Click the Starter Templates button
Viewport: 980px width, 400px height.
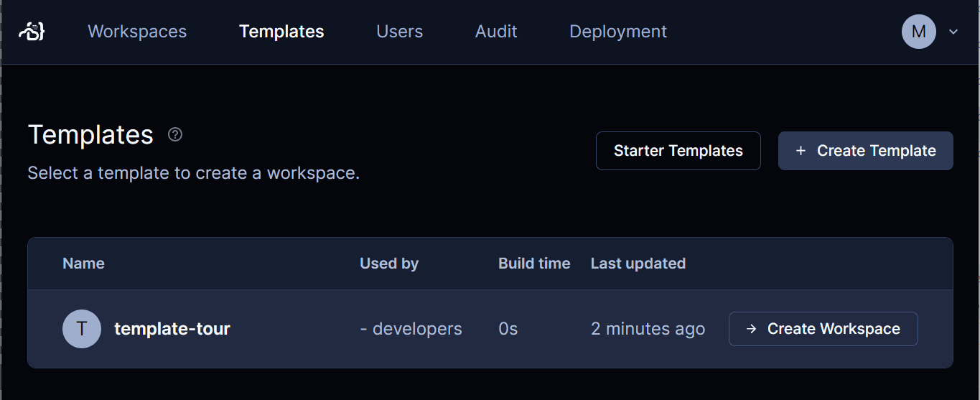[x=678, y=151]
